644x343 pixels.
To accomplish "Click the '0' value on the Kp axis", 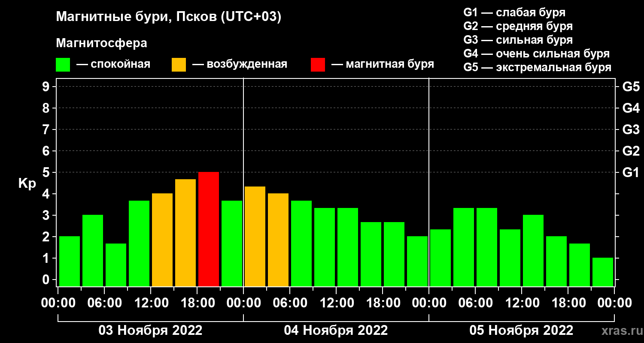I will [x=47, y=280].
